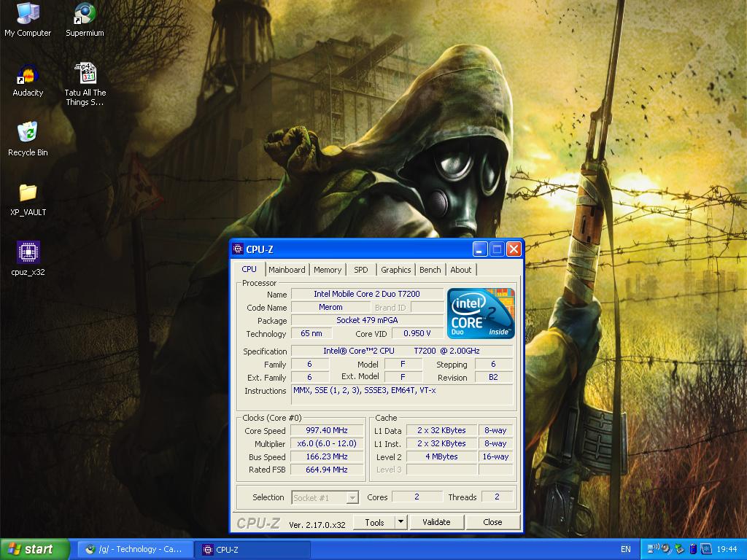Click the tray clock showing 19:44

click(x=727, y=549)
